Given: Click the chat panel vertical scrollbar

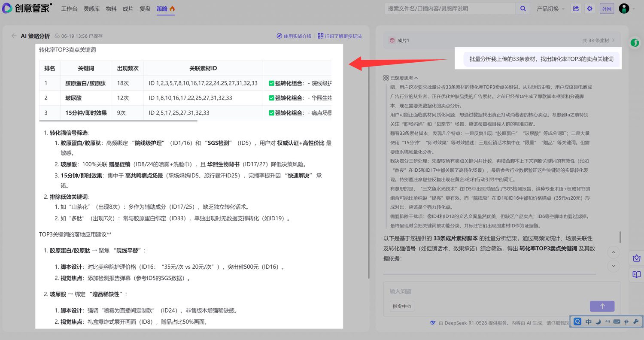Looking at the screenshot, I should [620, 237].
